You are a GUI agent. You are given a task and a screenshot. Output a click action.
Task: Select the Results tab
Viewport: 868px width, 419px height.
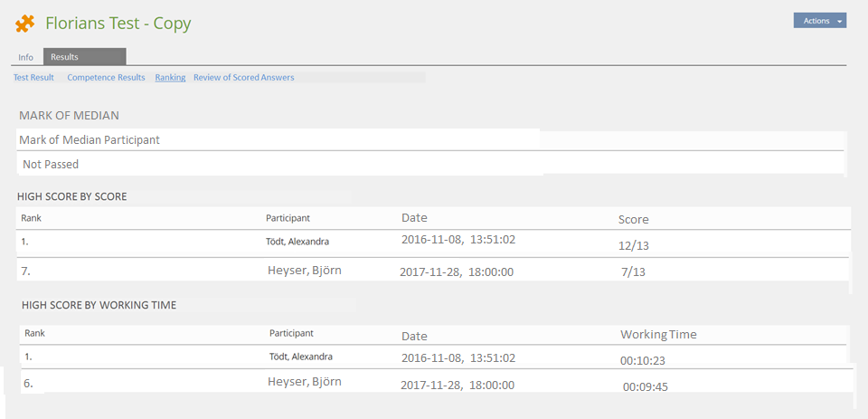tap(64, 57)
